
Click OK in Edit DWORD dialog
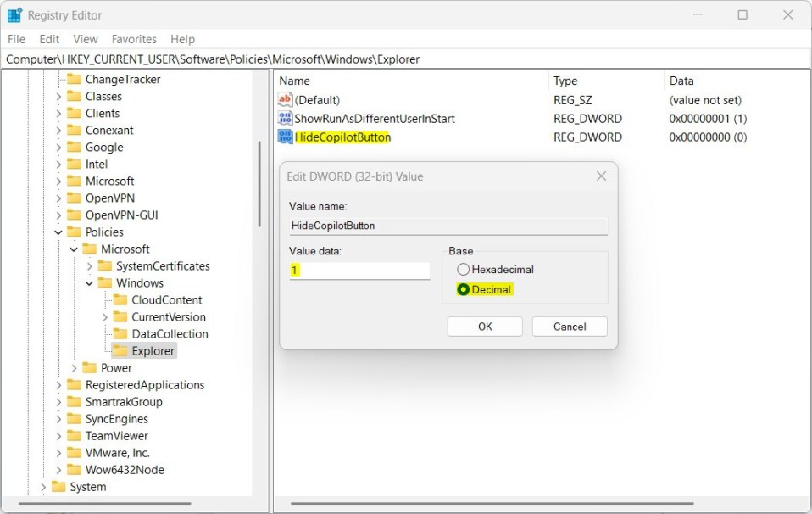[485, 327]
